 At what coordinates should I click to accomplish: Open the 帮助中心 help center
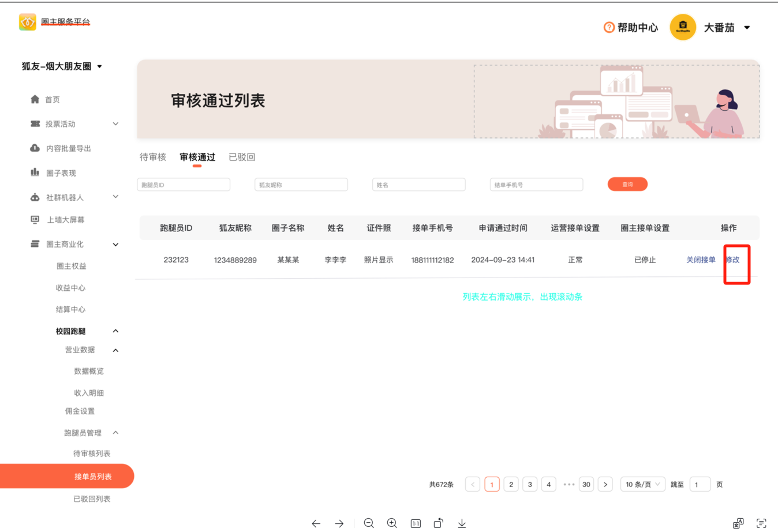click(631, 28)
